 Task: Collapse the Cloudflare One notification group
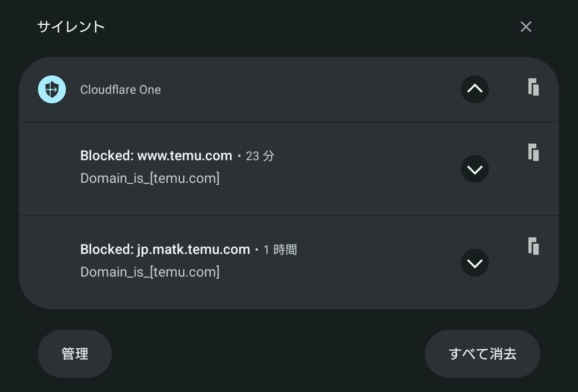pos(475,89)
